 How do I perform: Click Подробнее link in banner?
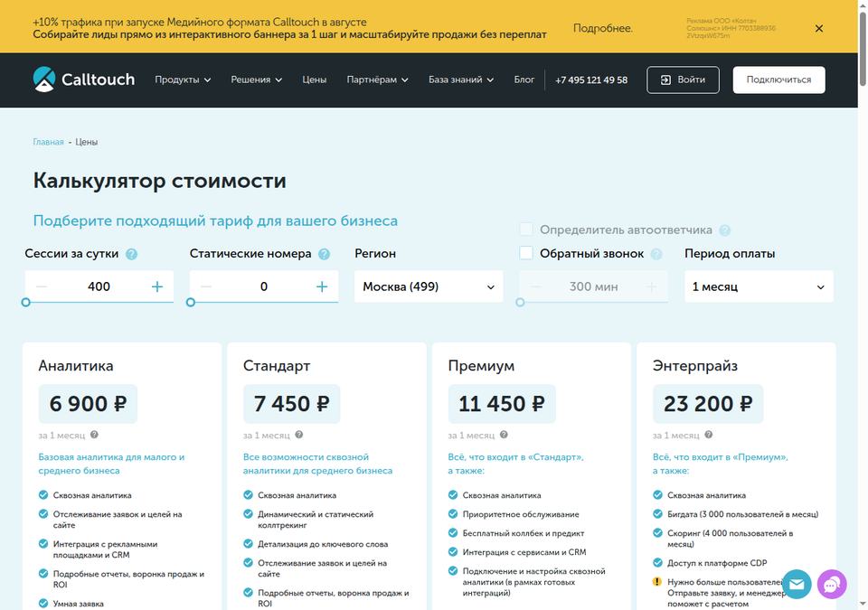(603, 28)
